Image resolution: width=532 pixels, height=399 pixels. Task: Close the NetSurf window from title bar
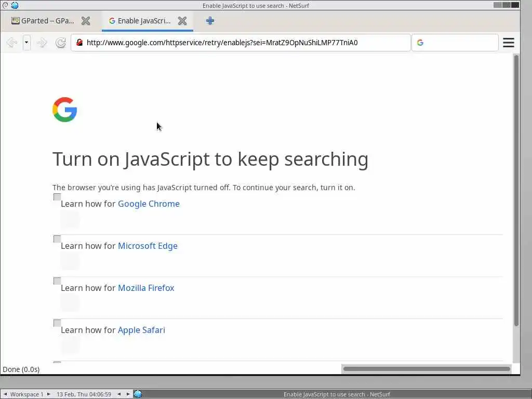click(x=515, y=5)
